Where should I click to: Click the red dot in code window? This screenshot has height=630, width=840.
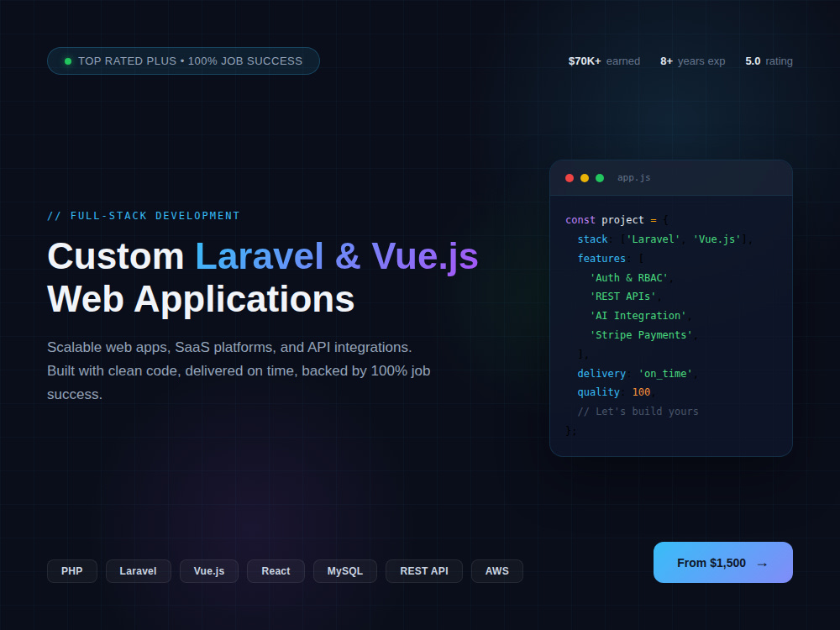click(x=570, y=178)
